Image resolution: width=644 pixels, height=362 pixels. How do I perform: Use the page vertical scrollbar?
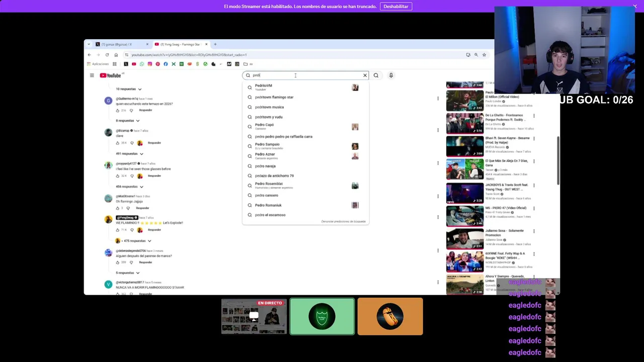coord(558,161)
